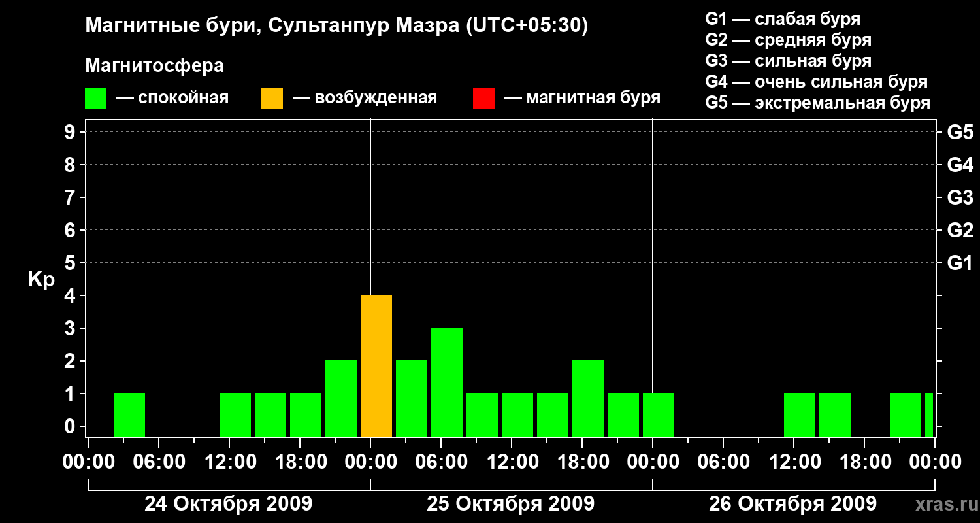980x523 pixels.
Task: Click the '24 Октября 2009' date label
Action: (x=229, y=504)
